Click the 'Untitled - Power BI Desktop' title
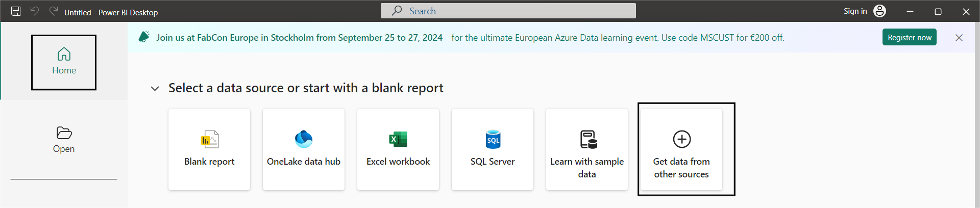This screenshot has width=980, height=208. coord(111,12)
